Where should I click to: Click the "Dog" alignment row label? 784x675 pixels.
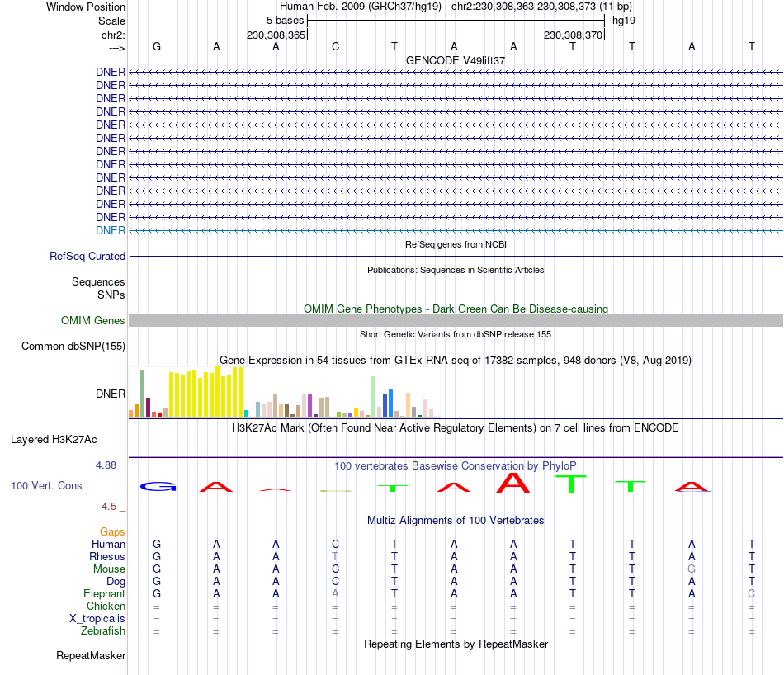click(116, 582)
